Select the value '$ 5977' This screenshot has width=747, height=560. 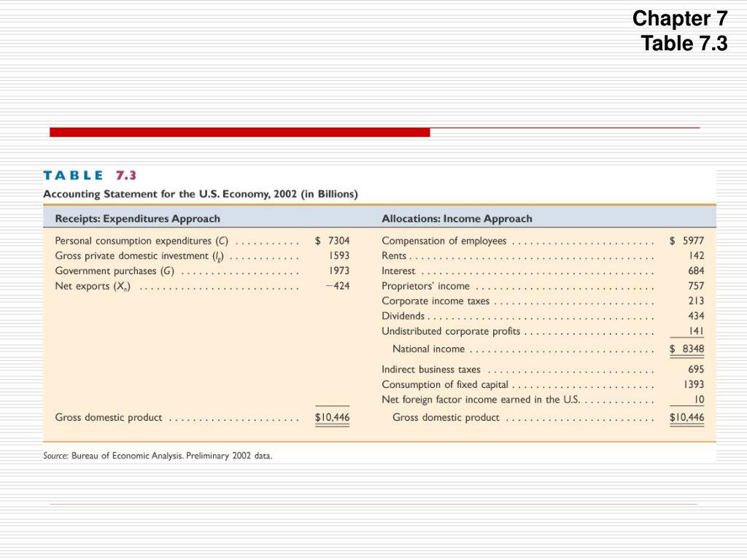coord(686,241)
